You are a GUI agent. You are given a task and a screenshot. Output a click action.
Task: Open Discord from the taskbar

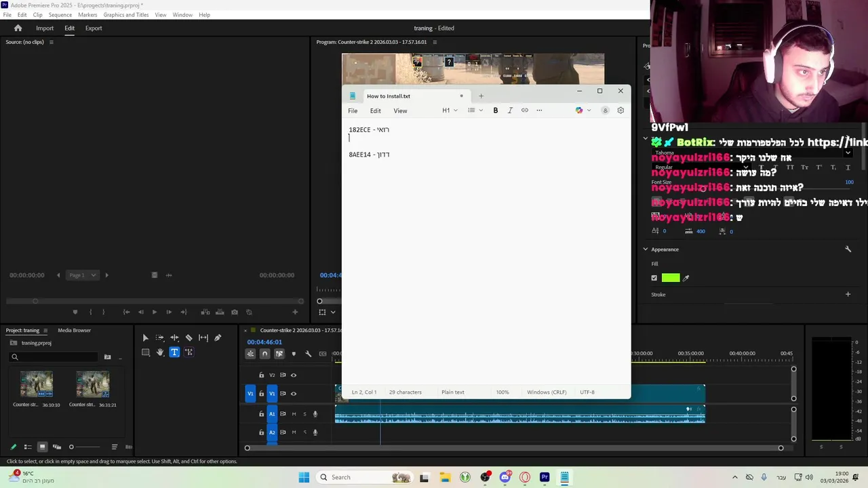click(x=505, y=477)
